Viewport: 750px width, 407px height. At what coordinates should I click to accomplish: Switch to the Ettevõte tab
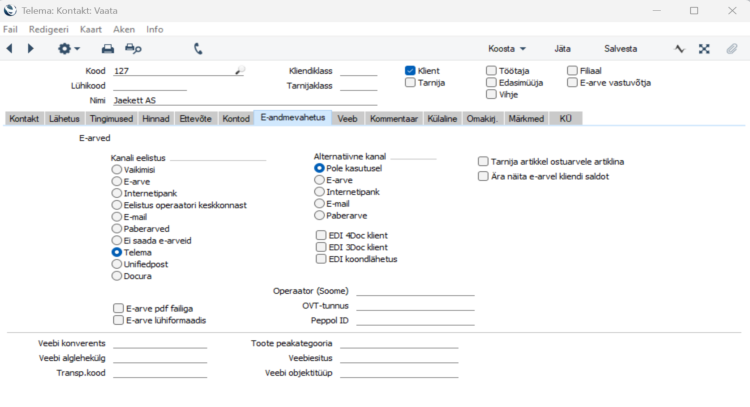[196, 119]
